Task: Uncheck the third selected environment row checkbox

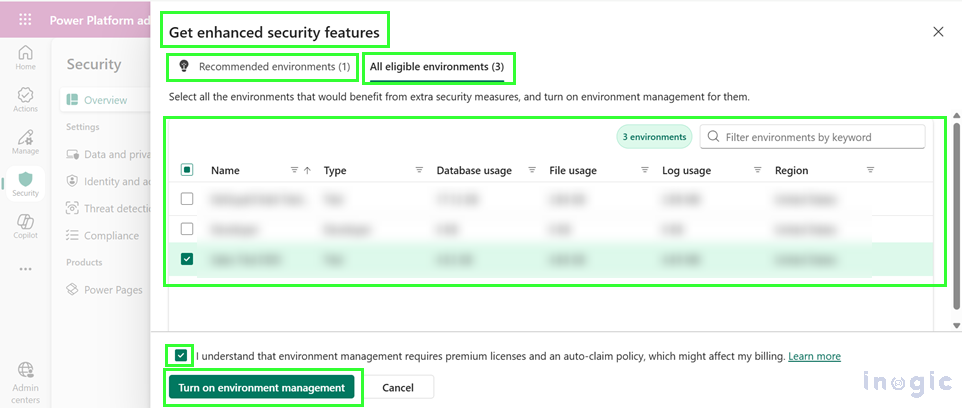Action: click(187, 259)
